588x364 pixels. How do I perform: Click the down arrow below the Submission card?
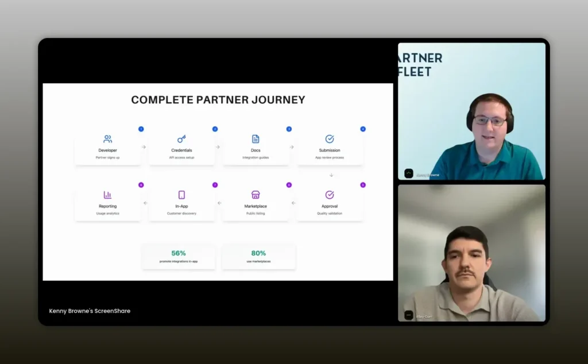331,175
